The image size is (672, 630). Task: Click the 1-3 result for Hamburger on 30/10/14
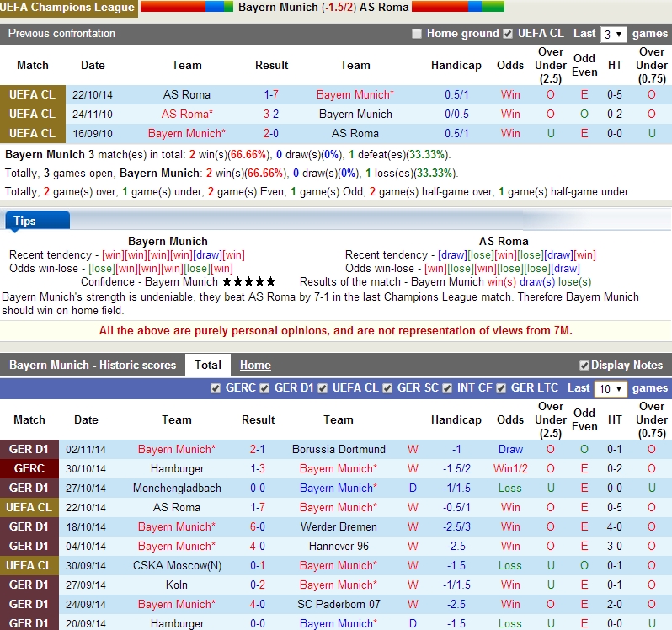coord(257,468)
